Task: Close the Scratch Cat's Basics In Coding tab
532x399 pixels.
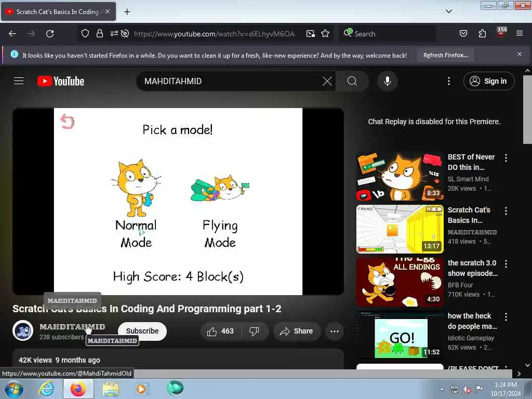Action: click(108, 11)
